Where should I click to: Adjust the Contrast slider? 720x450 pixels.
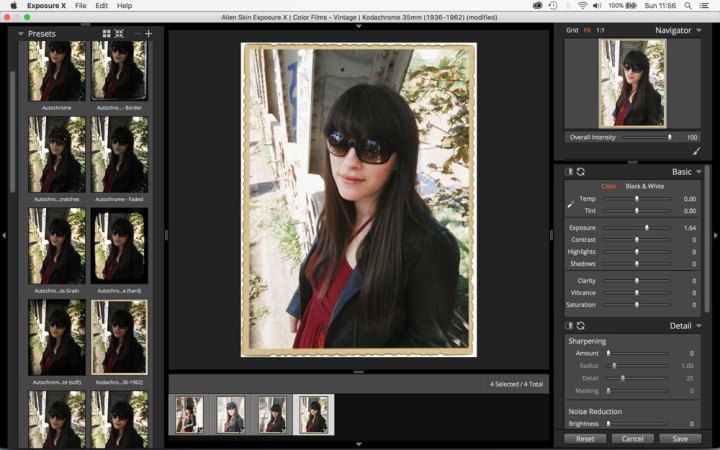click(x=636, y=239)
